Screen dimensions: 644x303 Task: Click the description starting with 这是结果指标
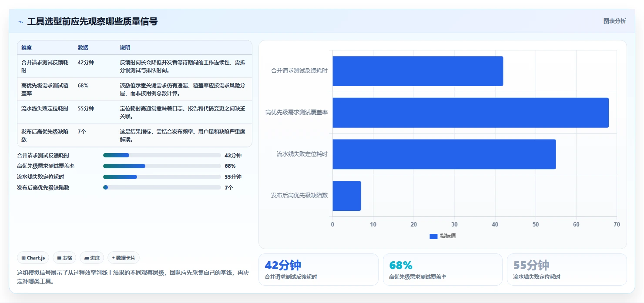(182, 136)
